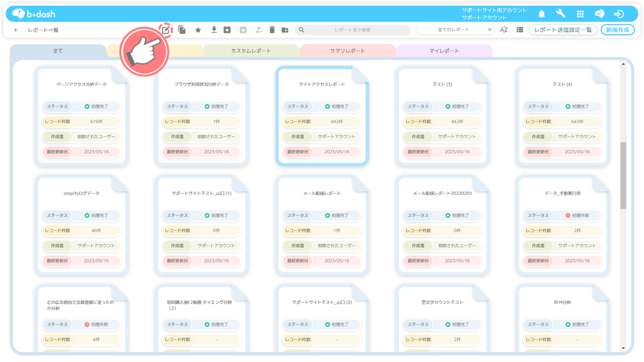Open the 全てのレポート filter dropdown

point(456,30)
